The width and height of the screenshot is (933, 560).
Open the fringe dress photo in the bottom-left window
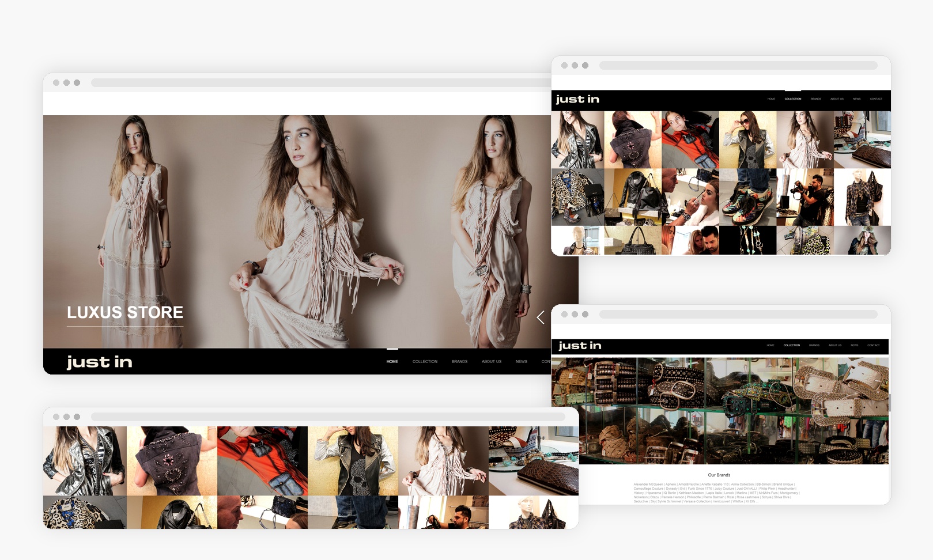[x=443, y=461]
